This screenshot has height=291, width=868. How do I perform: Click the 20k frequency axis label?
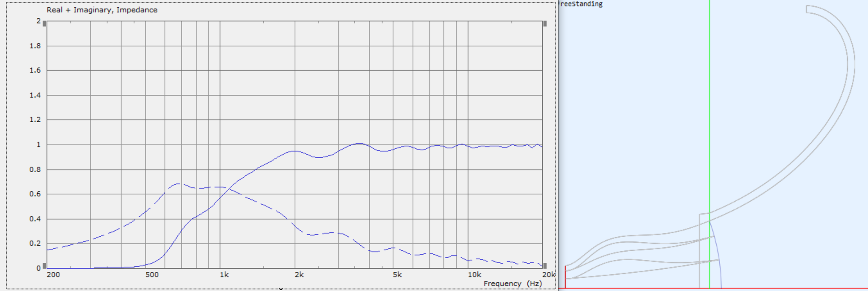[x=548, y=275]
